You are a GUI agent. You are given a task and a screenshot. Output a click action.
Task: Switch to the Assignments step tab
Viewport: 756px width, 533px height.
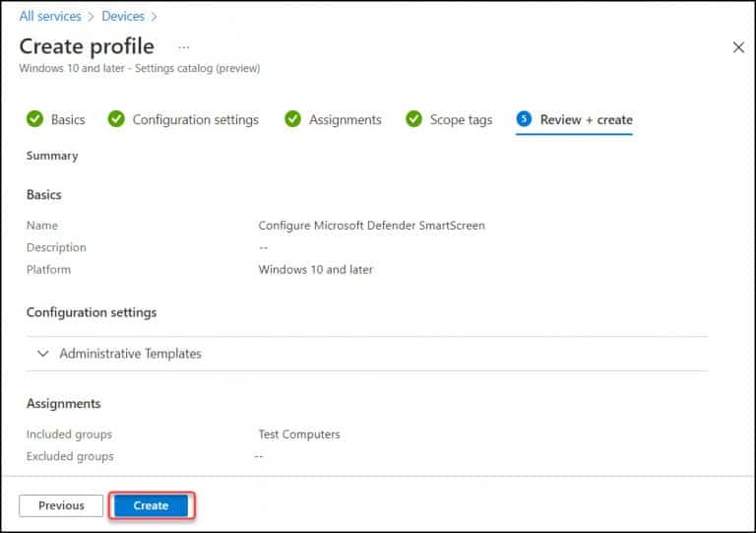tap(333, 119)
